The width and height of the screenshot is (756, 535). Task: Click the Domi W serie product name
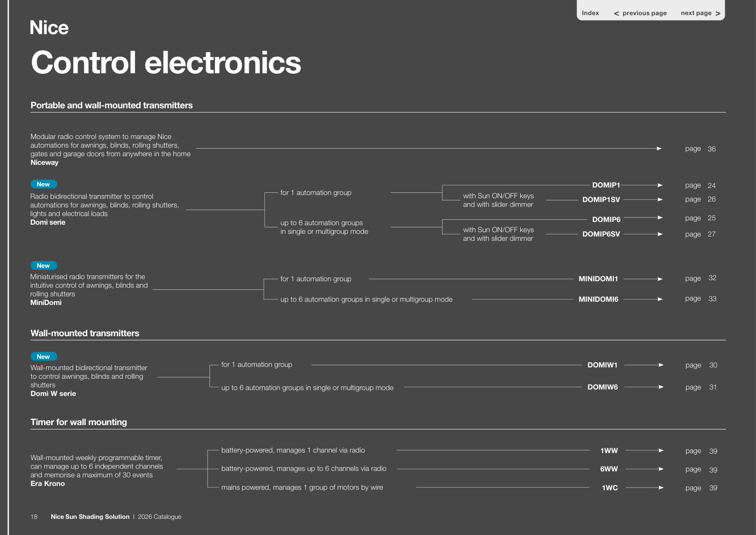tap(53, 394)
